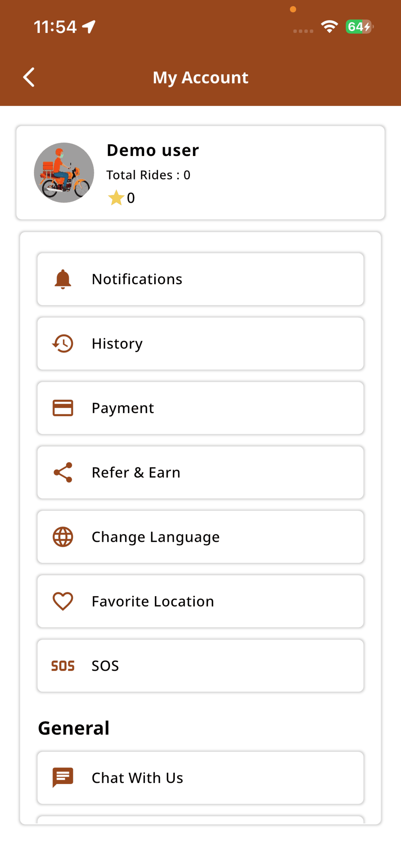
Task: Tap the Demo user name
Action: 153,150
